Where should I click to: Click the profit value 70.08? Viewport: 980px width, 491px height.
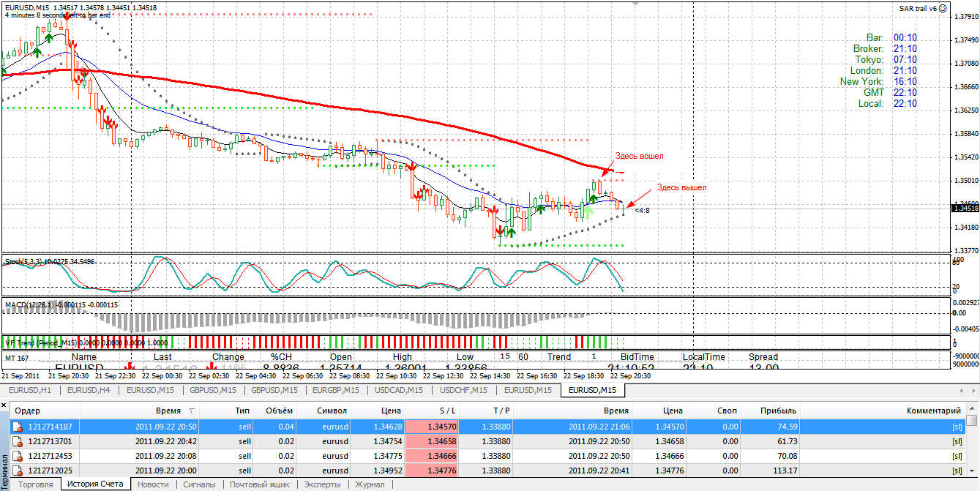click(788, 456)
